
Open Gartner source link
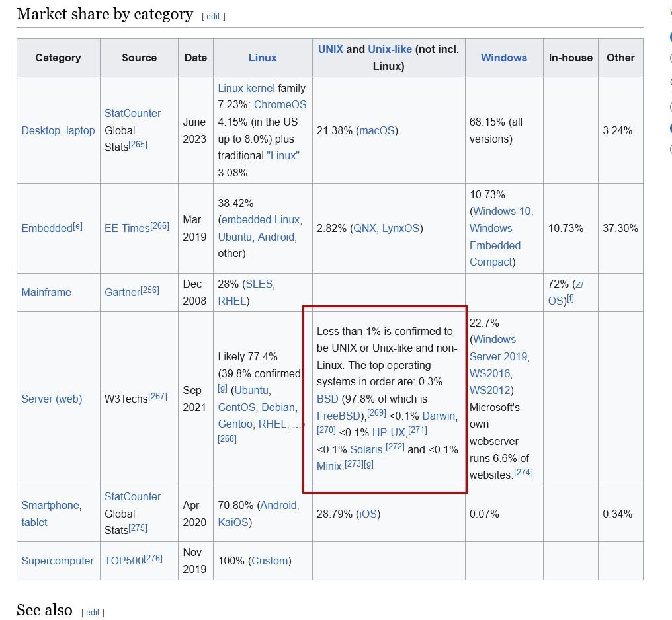pos(122,292)
